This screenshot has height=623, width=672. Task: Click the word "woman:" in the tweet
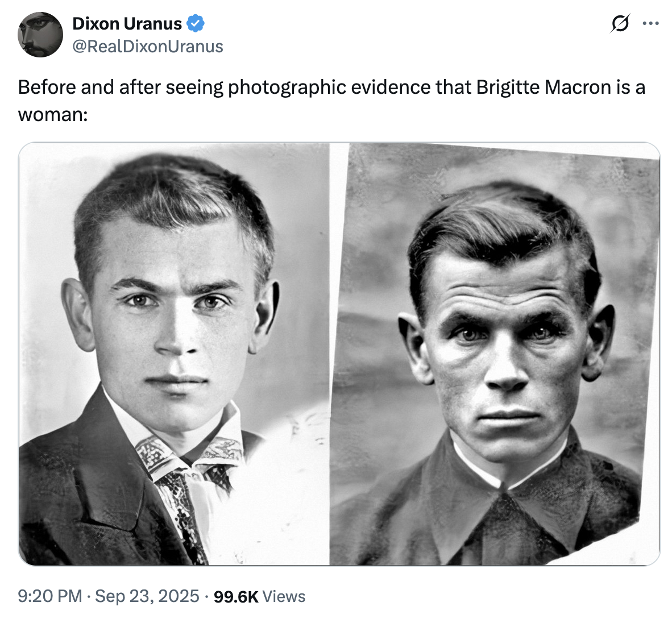[x=53, y=114]
